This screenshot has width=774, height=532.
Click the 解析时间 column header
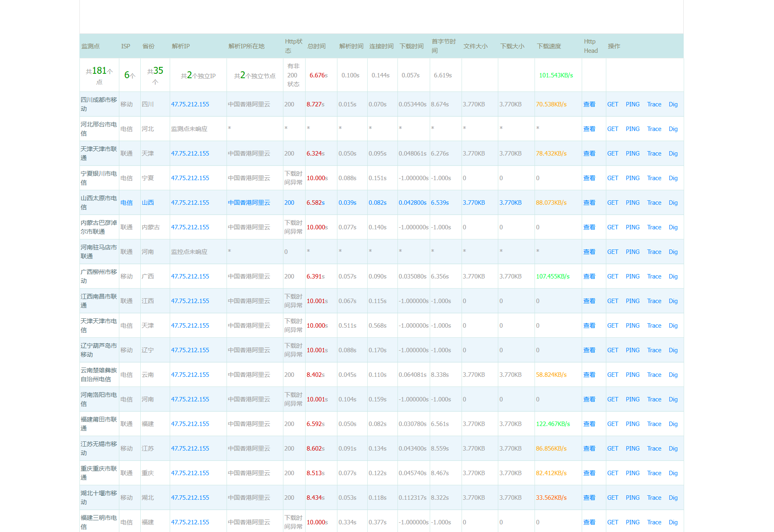click(351, 46)
